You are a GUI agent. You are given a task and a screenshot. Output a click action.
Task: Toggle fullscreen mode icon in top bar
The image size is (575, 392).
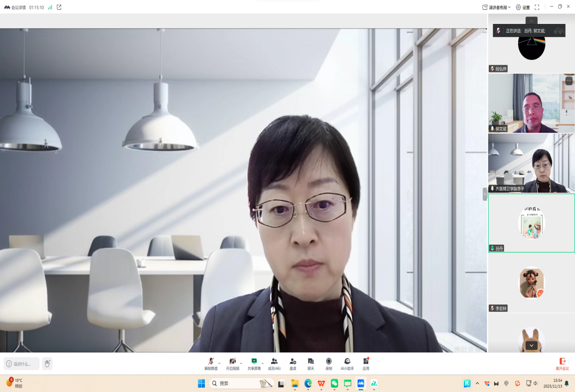point(537,7)
